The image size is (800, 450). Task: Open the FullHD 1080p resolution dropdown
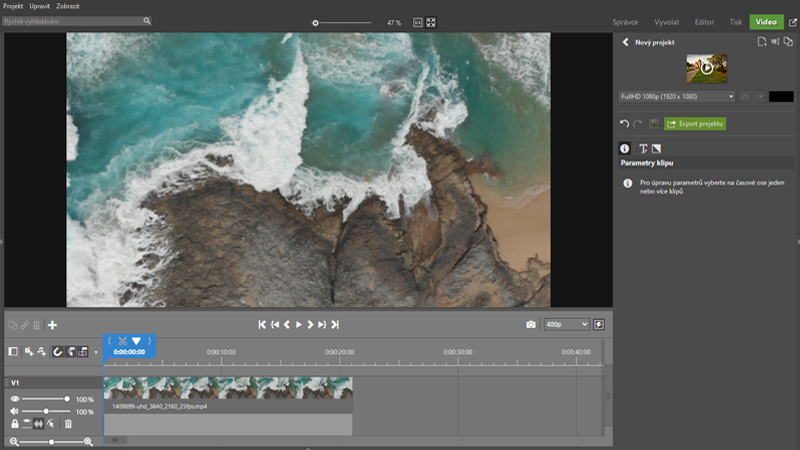point(677,96)
